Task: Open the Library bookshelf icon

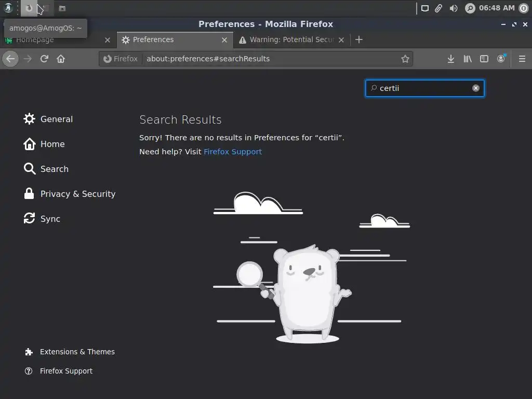Action: 467,59
